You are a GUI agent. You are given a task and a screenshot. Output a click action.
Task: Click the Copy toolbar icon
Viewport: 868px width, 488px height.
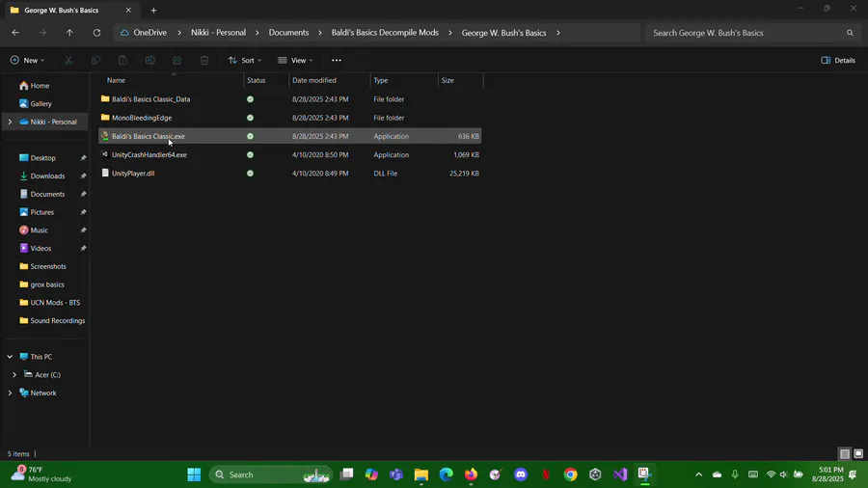coord(95,61)
